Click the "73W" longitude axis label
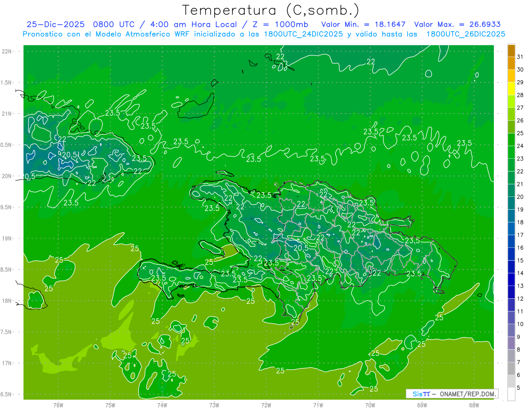The image size is (532, 411). [214, 405]
